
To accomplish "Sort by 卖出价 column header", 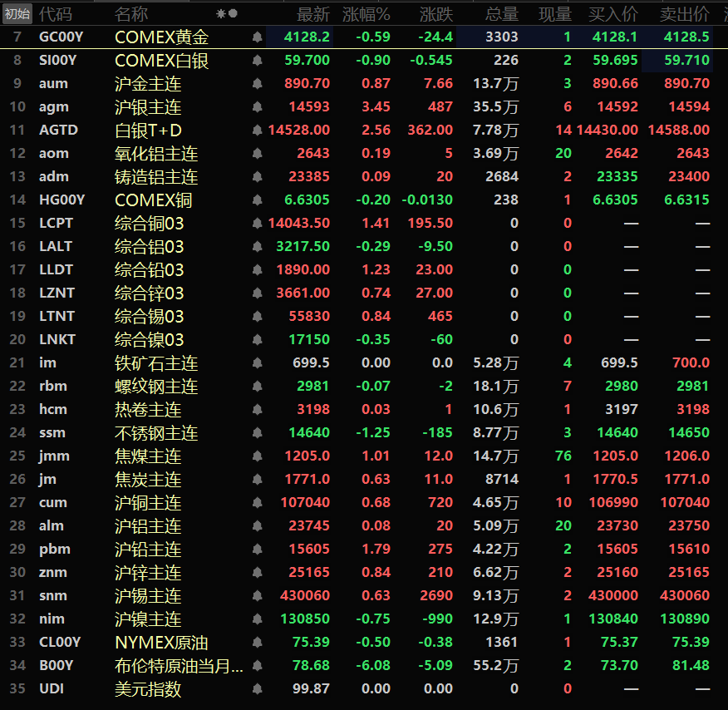I will [684, 14].
